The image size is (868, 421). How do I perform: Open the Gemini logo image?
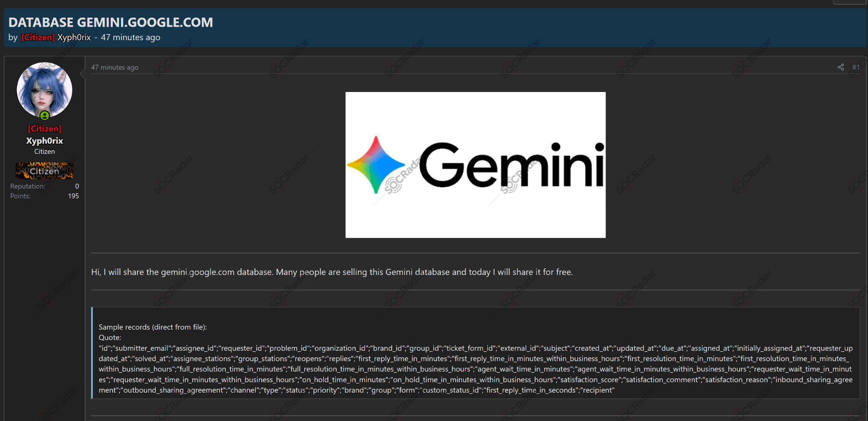[475, 165]
